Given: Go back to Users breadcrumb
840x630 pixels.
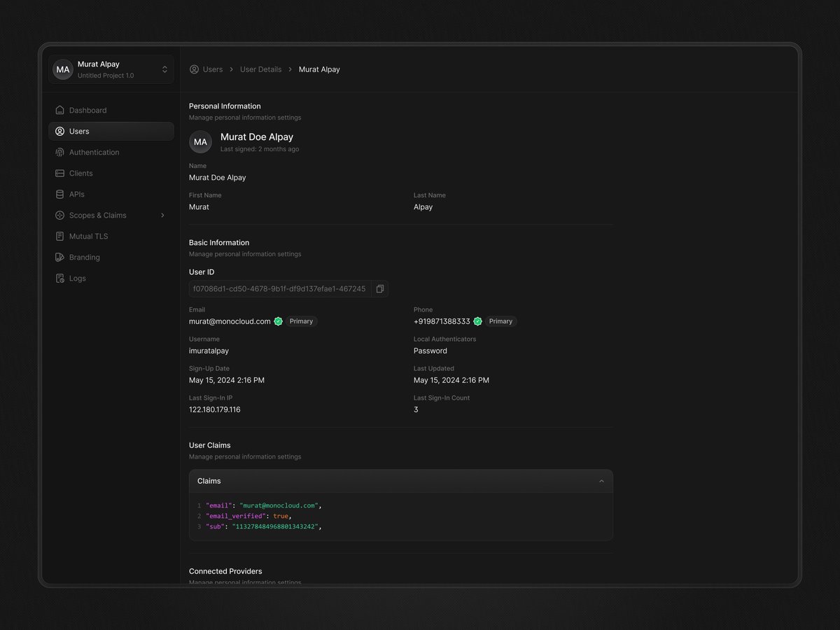Looking at the screenshot, I should tap(213, 69).
